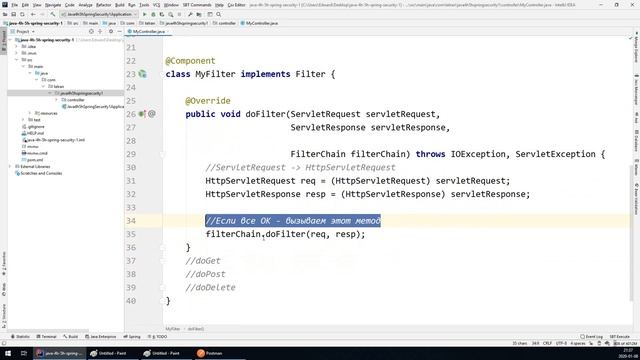640x360 pixels.
Task: Select the .gitignore file in tree
Action: pyautogui.click(x=33, y=127)
